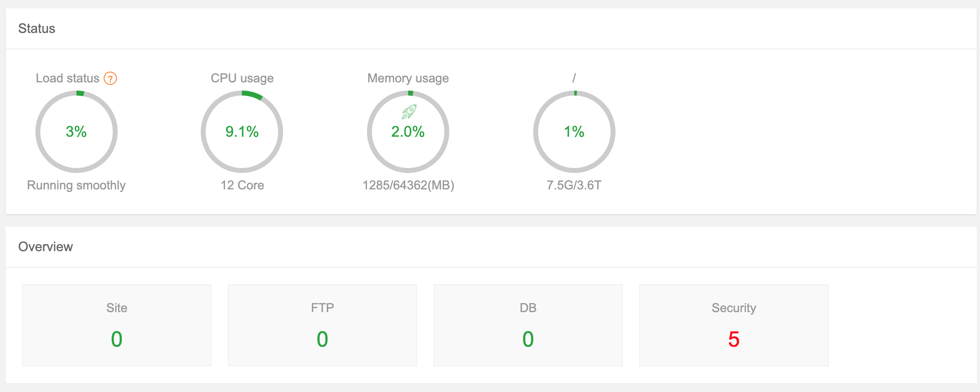Click the 7.5G/3.6T disk usage text
Screen dimensions: 980x392
[574, 185]
